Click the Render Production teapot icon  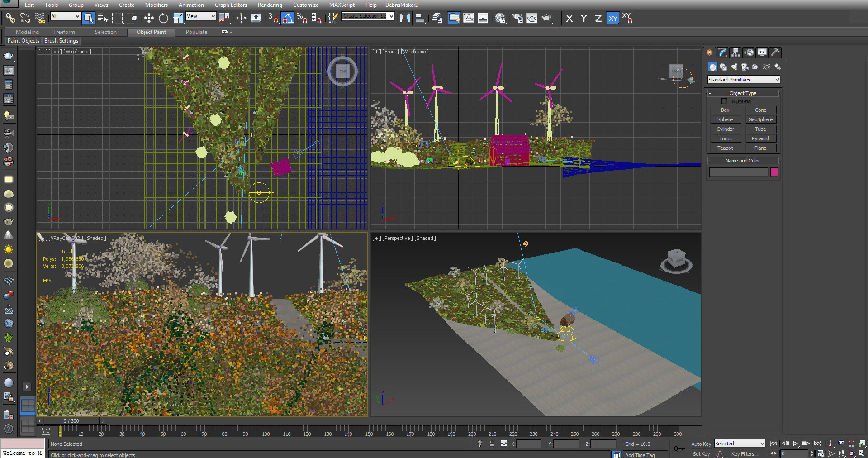click(x=546, y=18)
